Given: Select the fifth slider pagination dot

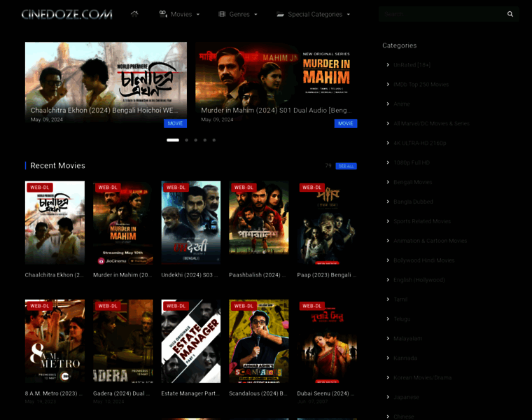Looking at the screenshot, I should tap(214, 140).
